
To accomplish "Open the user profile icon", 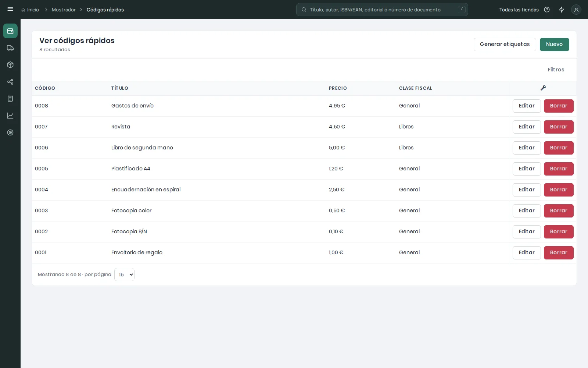I will (x=576, y=10).
